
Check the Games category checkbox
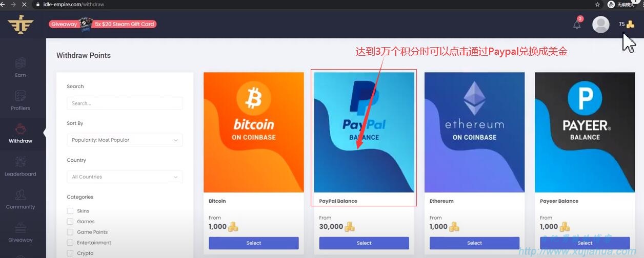(x=70, y=221)
